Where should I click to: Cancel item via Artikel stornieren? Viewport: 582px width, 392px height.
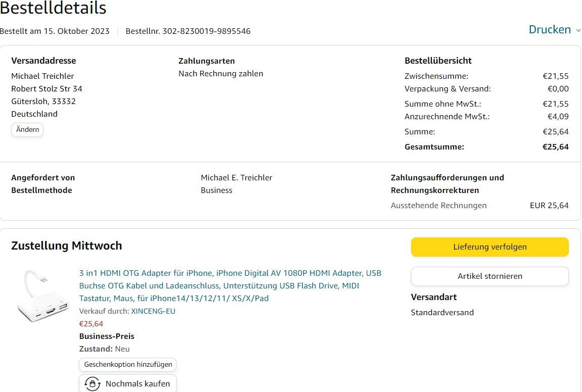pos(489,276)
